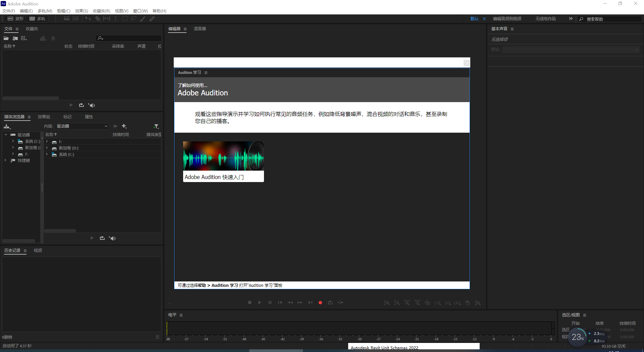Select the Lasso Selection tool
Image resolution: width=644 pixels, height=352 pixels.
[x=133, y=18]
